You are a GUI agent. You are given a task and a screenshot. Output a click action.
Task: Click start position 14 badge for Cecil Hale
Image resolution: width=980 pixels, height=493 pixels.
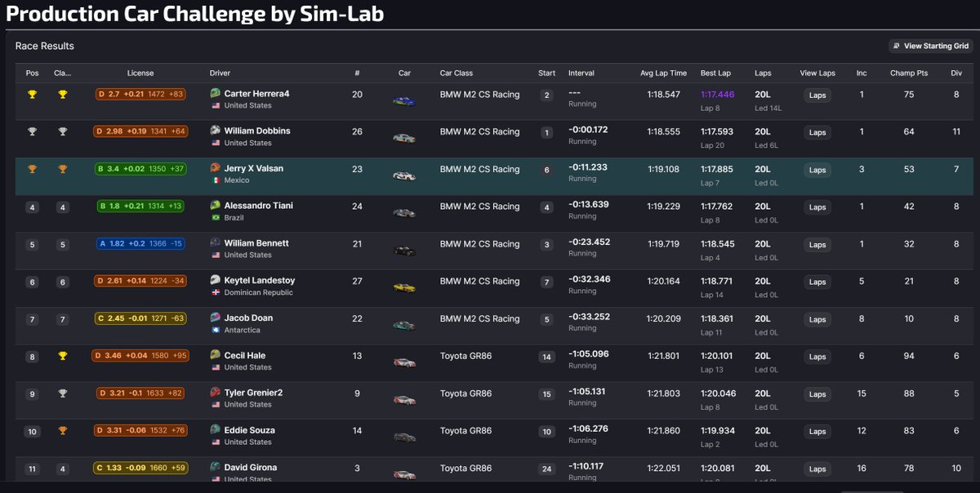tap(546, 357)
